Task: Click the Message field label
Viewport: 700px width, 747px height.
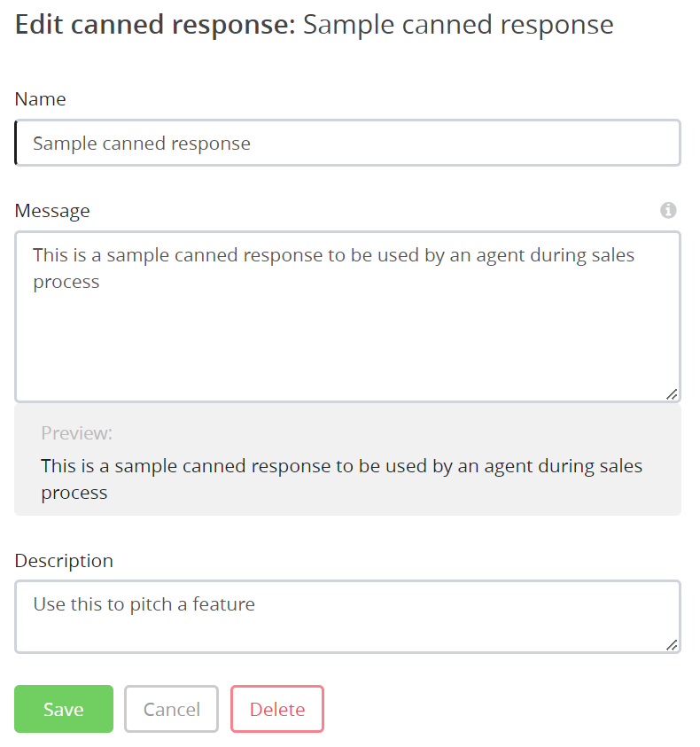Action: coord(52,211)
